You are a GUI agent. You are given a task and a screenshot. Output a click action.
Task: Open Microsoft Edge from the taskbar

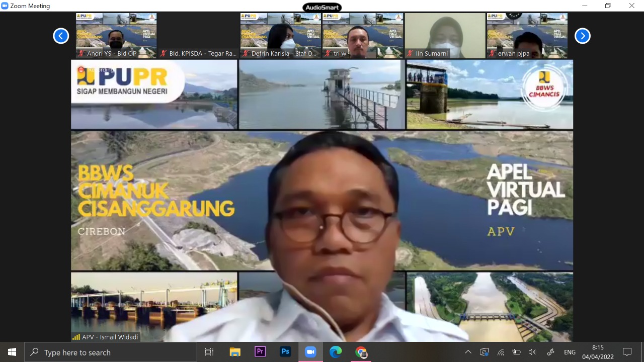coord(336,352)
